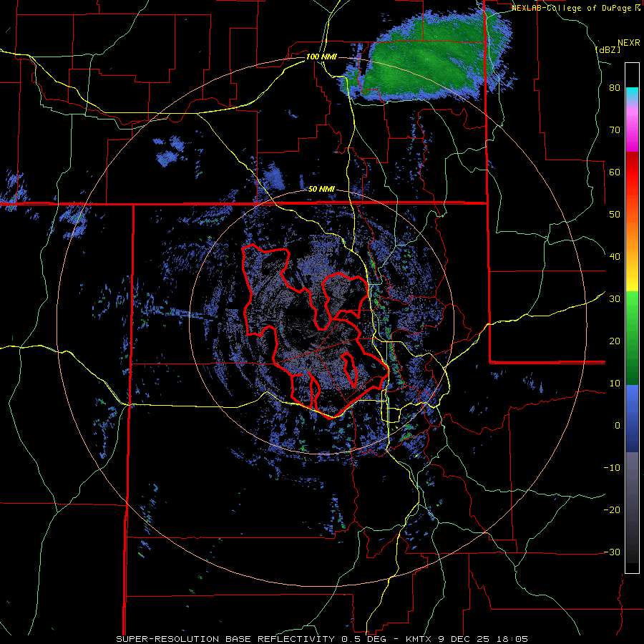Click the magenta segment of color bar
644x644 pixels.
click(x=632, y=132)
